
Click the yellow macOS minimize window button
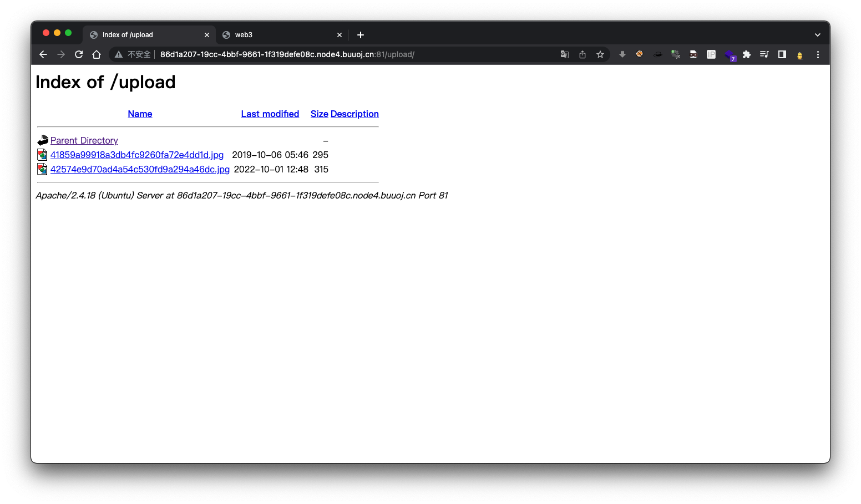(x=57, y=33)
